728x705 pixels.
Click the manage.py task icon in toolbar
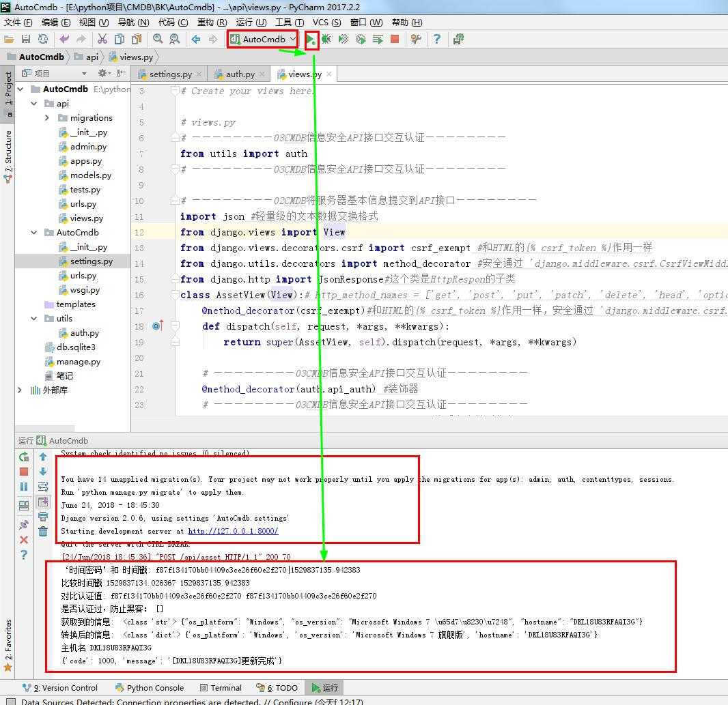[458, 40]
